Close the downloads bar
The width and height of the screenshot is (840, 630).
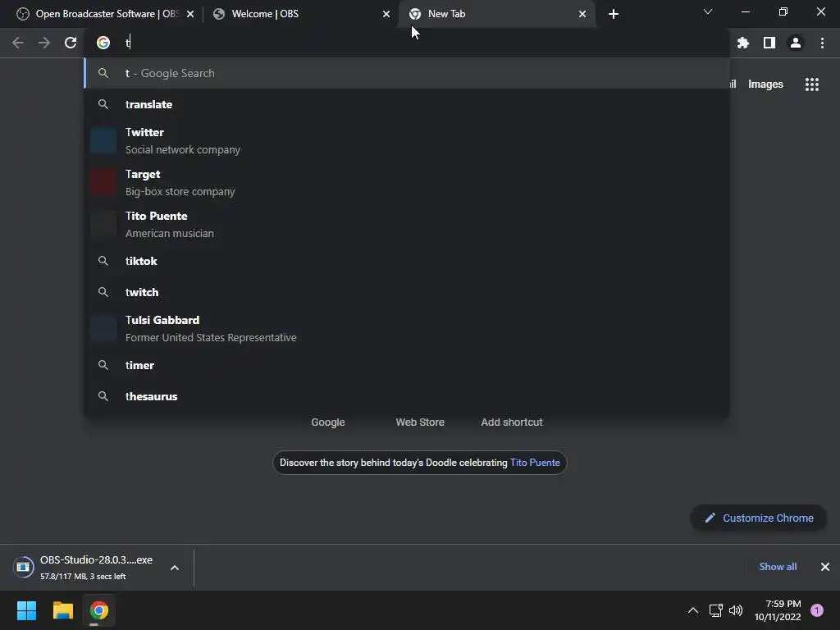point(825,567)
